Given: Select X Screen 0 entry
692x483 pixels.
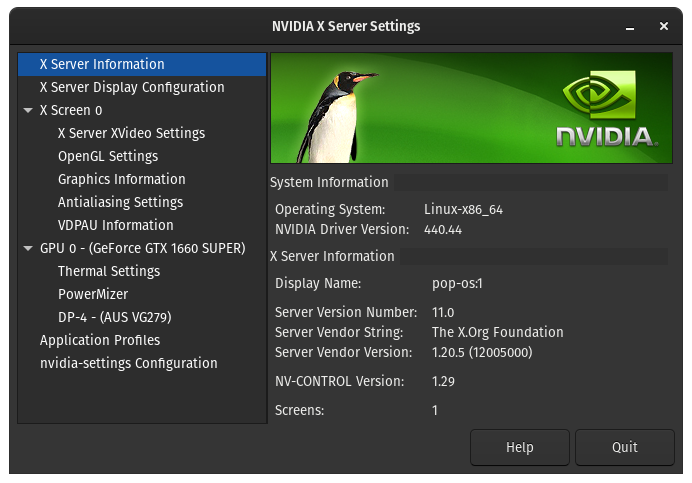Looking at the screenshot, I should pyautogui.click(x=71, y=110).
